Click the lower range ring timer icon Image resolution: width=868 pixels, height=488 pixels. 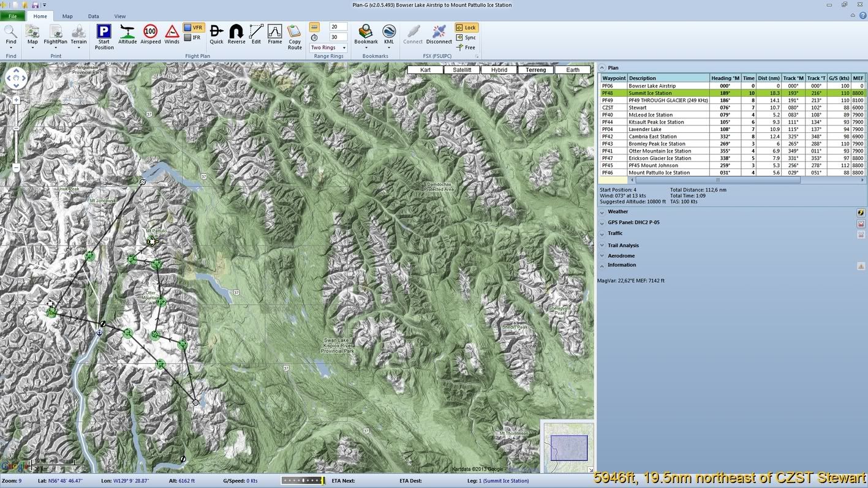pyautogui.click(x=314, y=37)
